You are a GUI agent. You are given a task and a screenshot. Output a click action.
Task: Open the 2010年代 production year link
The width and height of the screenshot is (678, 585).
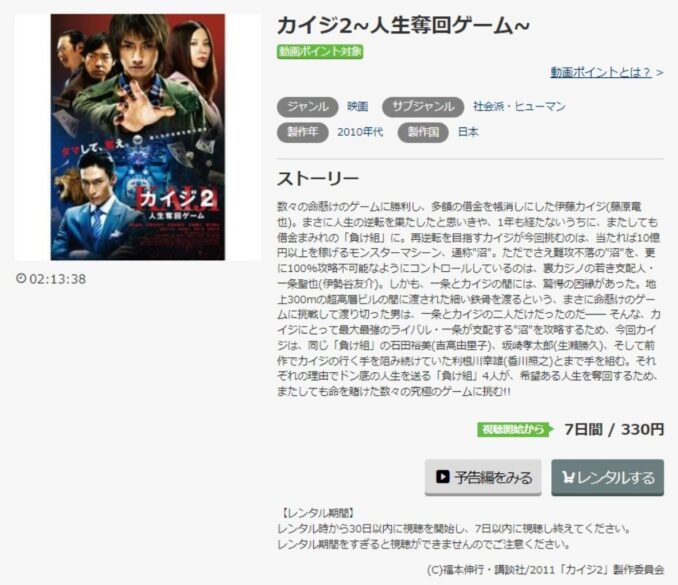pyautogui.click(x=360, y=132)
